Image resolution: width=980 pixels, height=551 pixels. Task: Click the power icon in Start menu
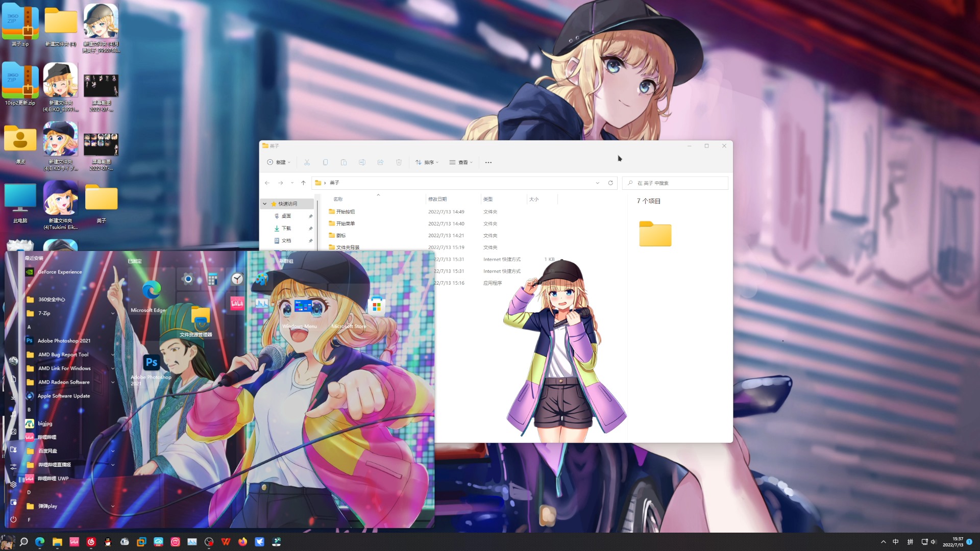13,519
